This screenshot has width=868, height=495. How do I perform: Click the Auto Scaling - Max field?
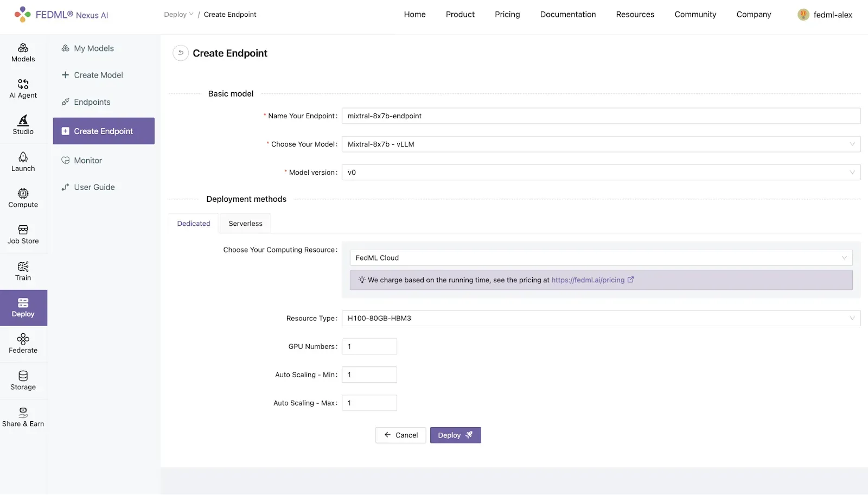(x=369, y=403)
